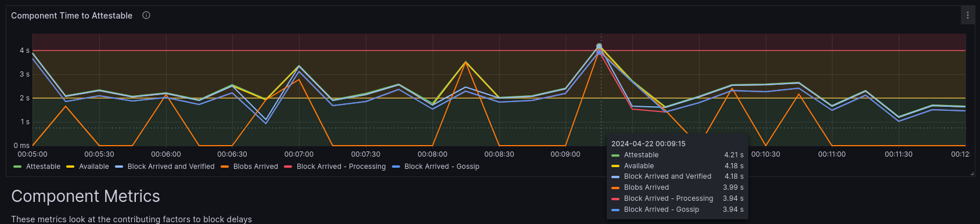Click the panel resize handle at bottom-right corner
Viewport: 980px width, 224px height.
point(972,174)
